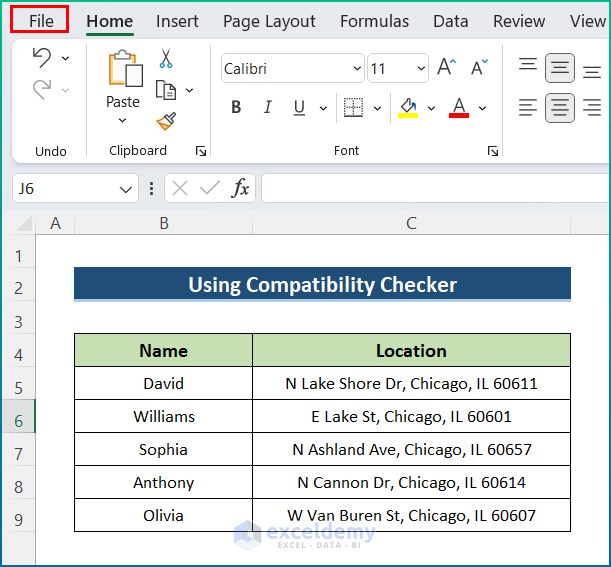Image resolution: width=611 pixels, height=567 pixels.
Task: Click the Insert Function fx icon
Action: tap(240, 189)
